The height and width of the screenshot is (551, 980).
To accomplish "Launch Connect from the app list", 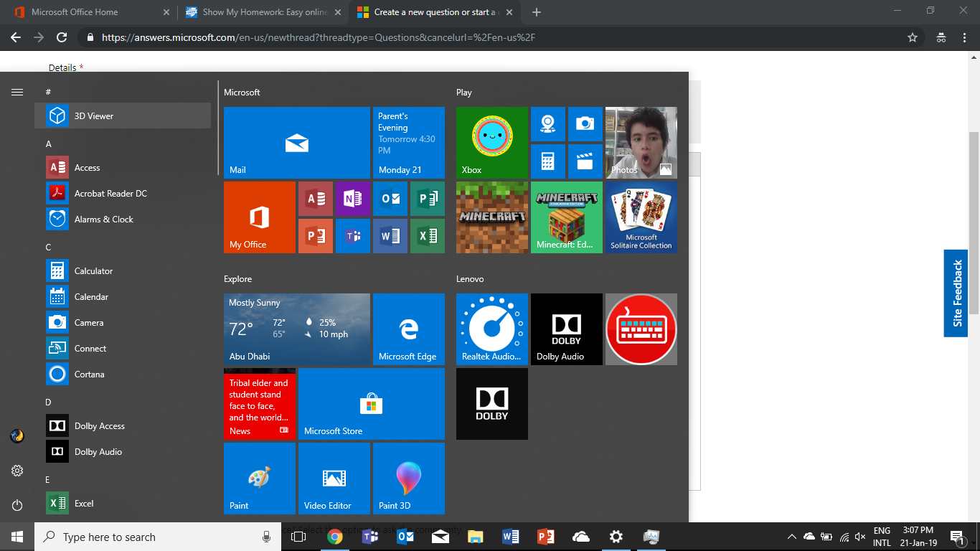I will (x=123, y=349).
